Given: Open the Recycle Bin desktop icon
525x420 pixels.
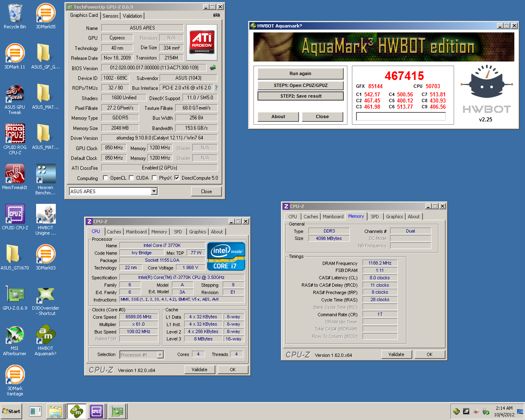Looking at the screenshot, I should coord(15,16).
